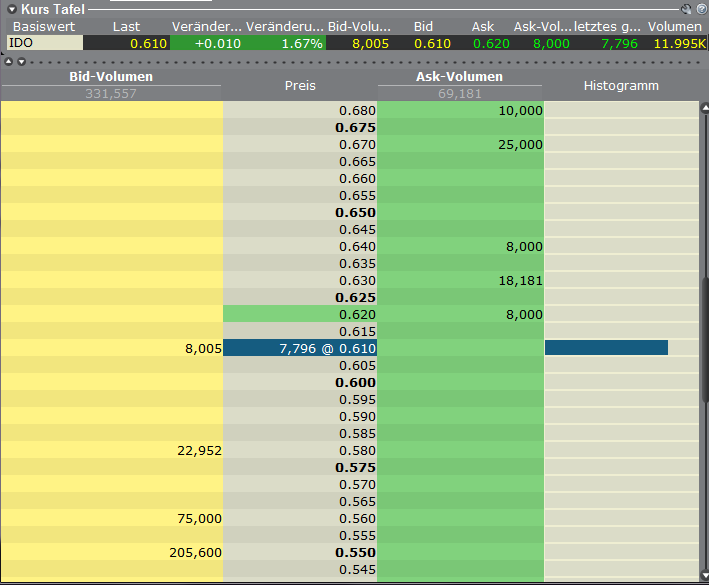Click the bold 0.550 price
Image resolution: width=709 pixels, height=585 pixels.
355,552
